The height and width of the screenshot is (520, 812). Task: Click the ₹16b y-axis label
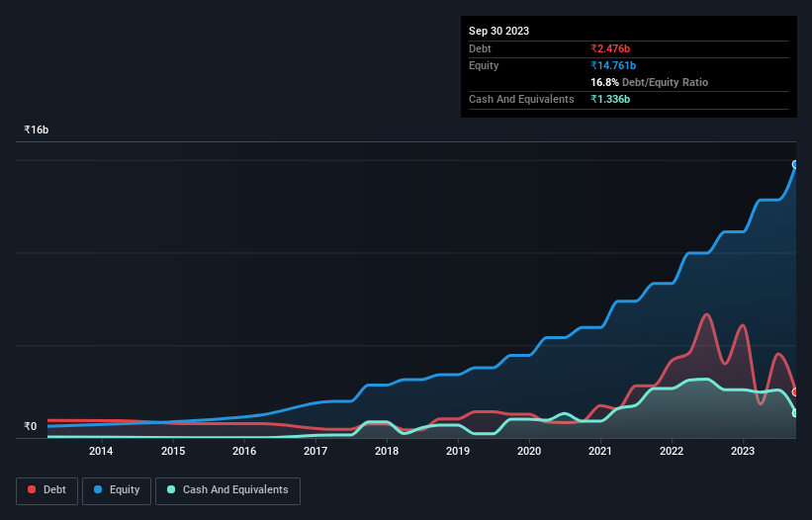[x=37, y=130]
